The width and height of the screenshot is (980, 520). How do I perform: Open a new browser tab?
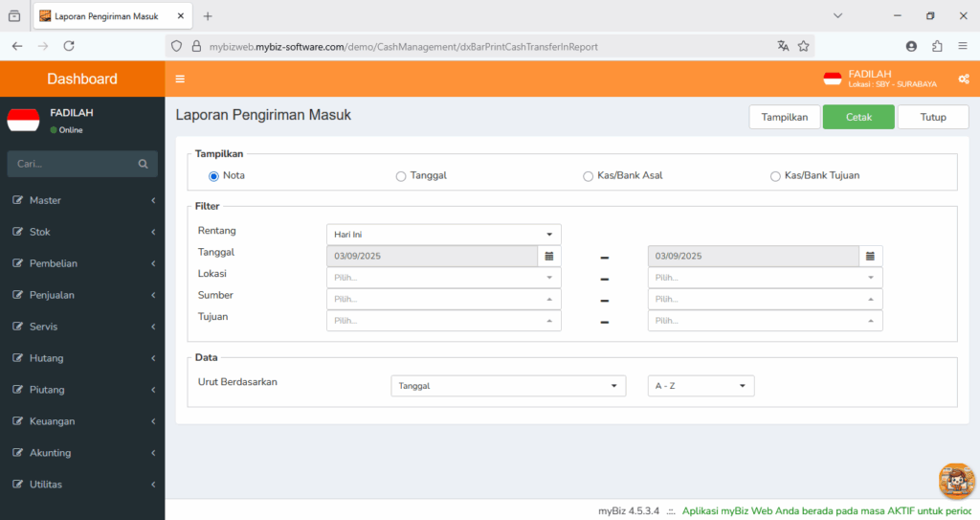208,16
